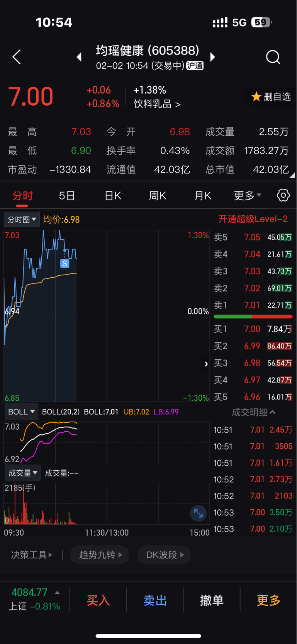Expand quote details corner triangle
297x644 pixels.
[x=292, y=175]
